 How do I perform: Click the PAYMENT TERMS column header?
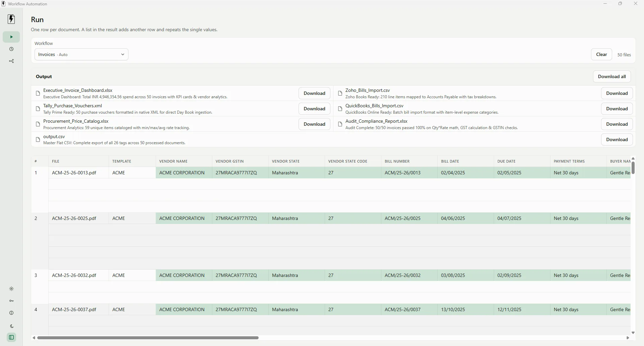coord(578,161)
